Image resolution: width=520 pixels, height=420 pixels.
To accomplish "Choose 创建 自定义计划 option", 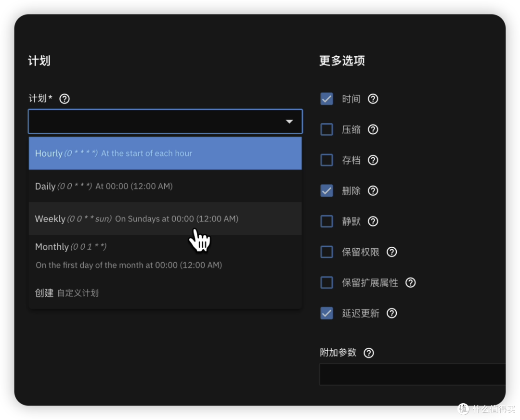I will (x=165, y=293).
